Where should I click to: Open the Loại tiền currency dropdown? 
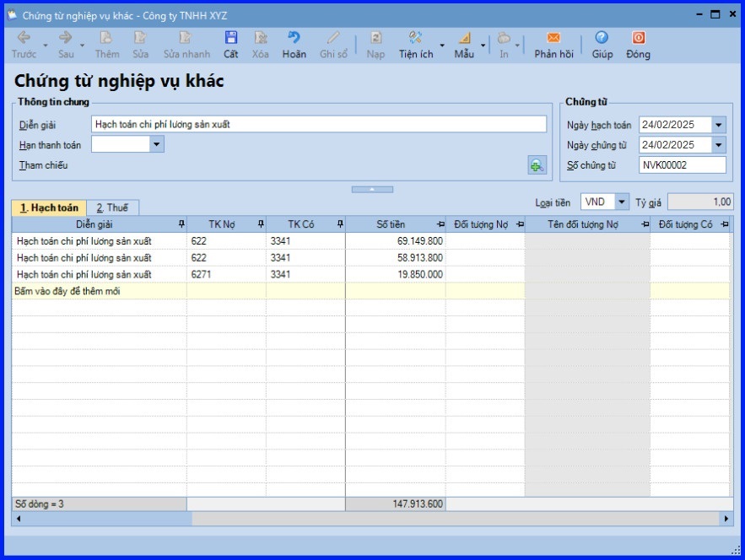[622, 202]
